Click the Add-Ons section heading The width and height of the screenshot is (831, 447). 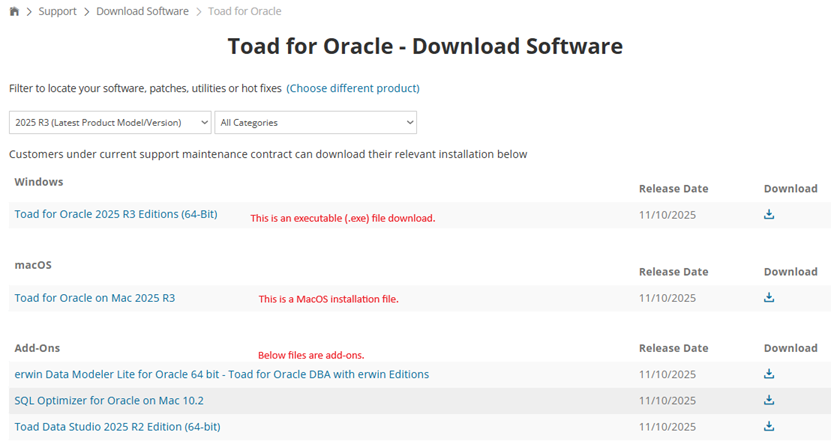(x=37, y=347)
